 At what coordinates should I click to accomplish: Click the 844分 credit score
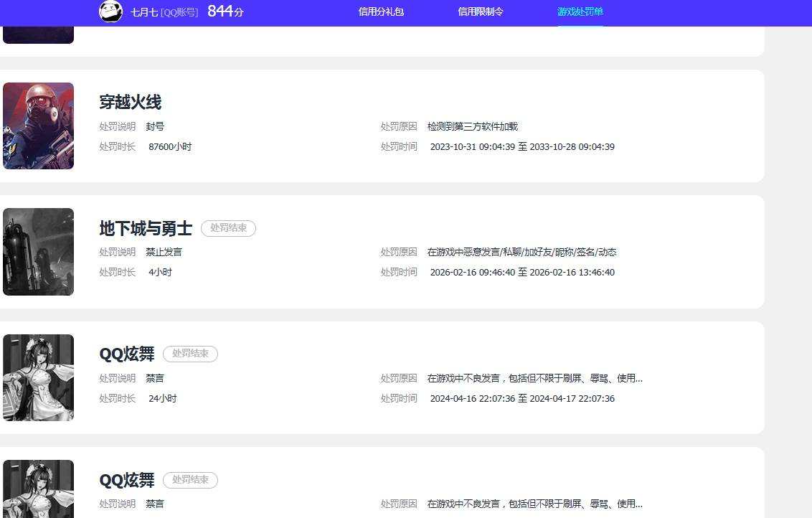pos(225,11)
